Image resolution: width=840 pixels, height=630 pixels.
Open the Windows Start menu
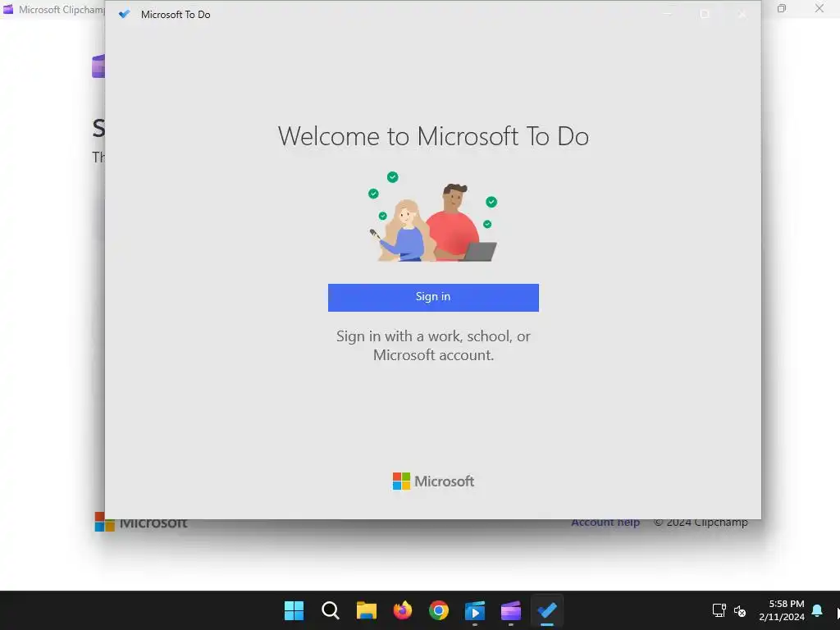click(x=294, y=610)
